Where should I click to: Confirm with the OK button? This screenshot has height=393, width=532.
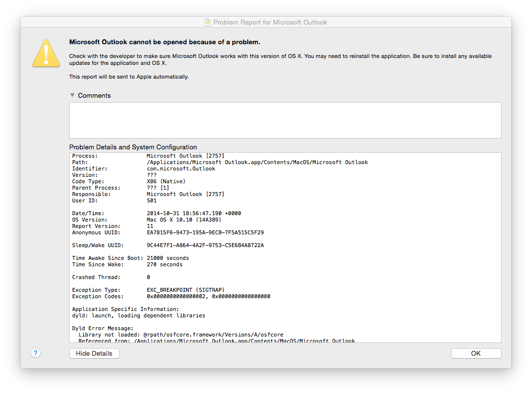pos(476,353)
